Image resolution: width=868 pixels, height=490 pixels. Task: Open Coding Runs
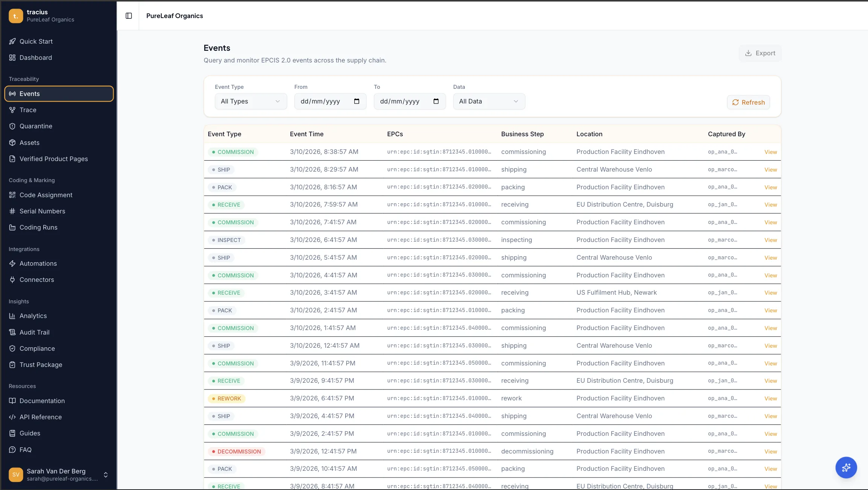pos(38,227)
